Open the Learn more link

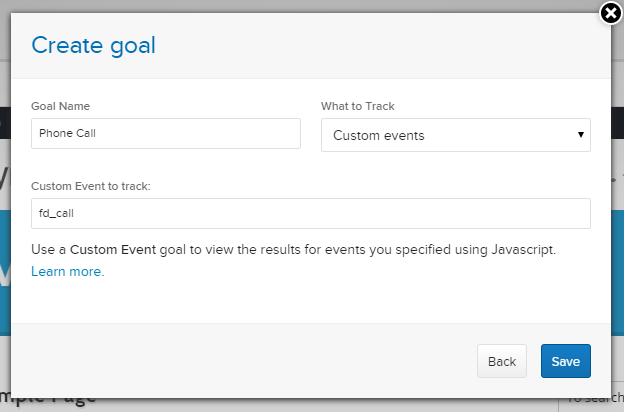[67, 271]
